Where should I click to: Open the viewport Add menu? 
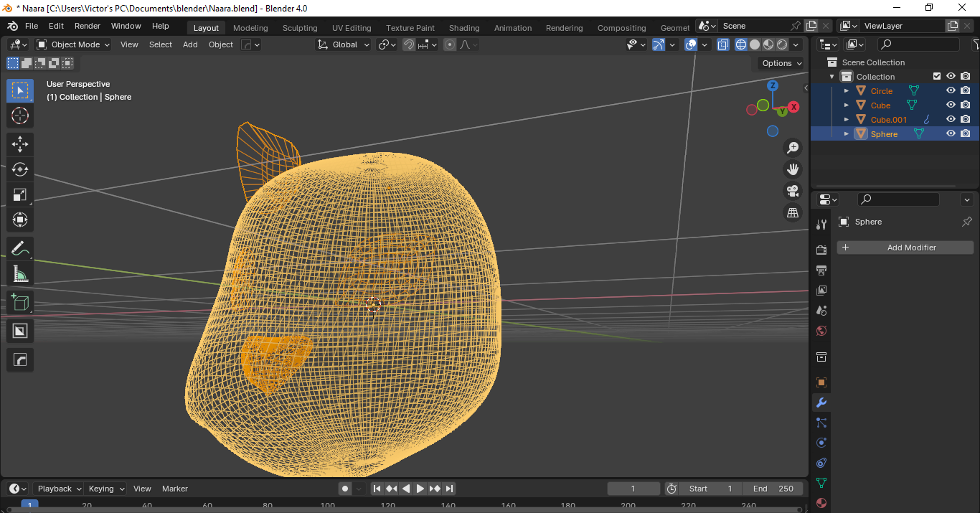pos(190,44)
